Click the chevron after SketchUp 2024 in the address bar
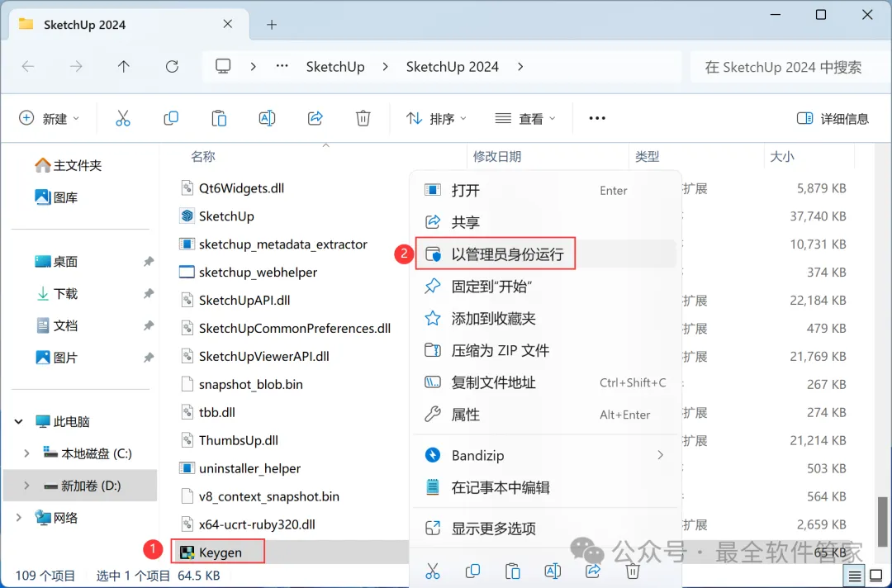The width and height of the screenshot is (892, 588). tap(520, 67)
